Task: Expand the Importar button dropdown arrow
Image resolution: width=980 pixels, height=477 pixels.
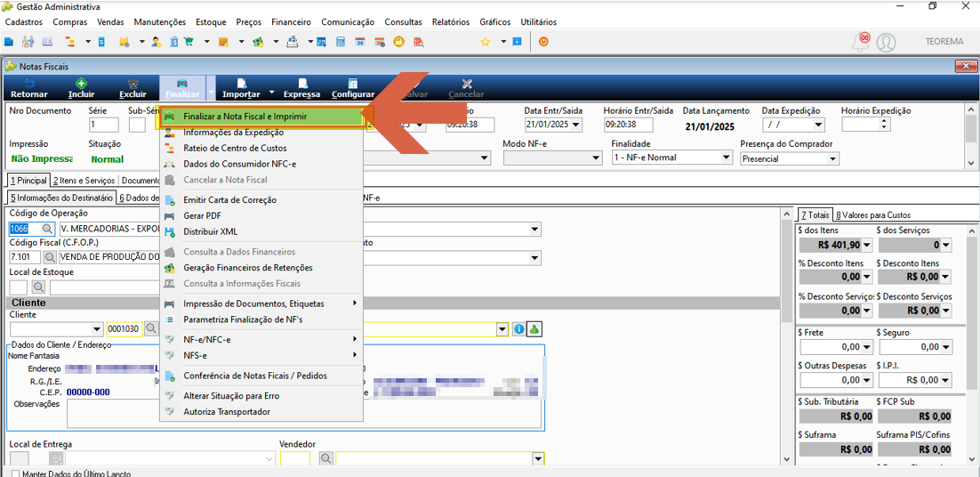Action: coord(272,93)
